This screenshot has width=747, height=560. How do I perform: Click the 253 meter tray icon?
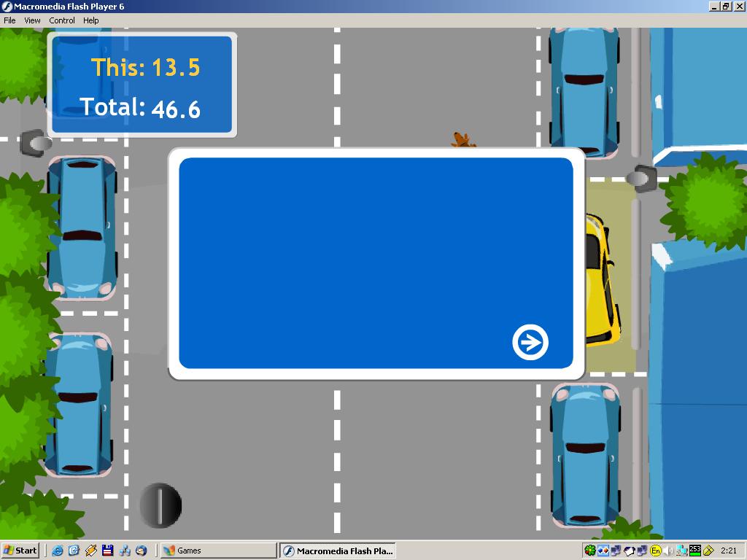point(695,551)
